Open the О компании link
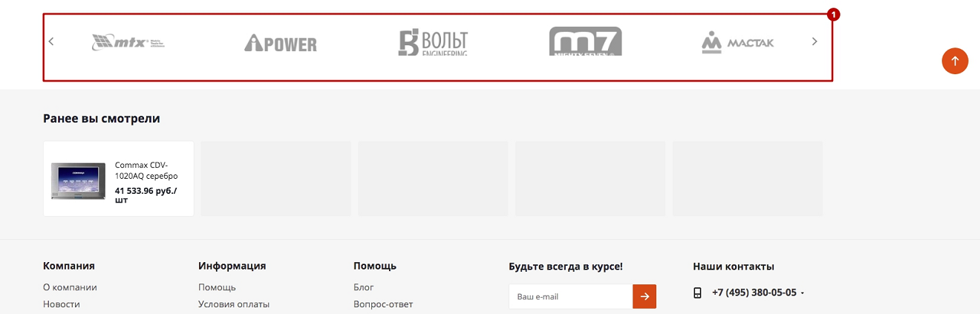This screenshot has height=314, width=980. click(70, 287)
